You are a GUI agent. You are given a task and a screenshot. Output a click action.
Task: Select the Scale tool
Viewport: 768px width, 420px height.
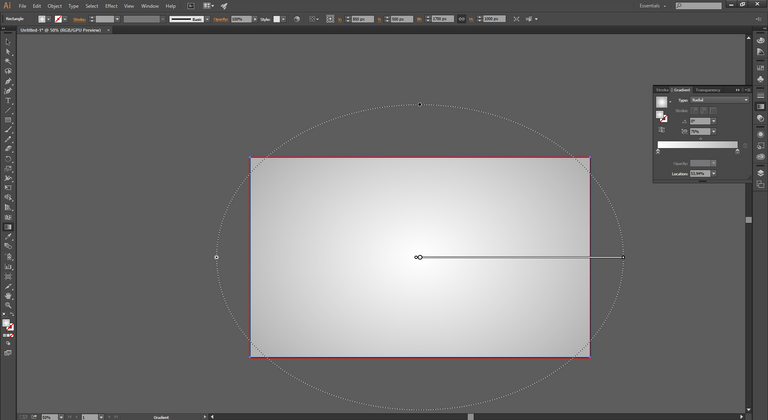coord(8,169)
